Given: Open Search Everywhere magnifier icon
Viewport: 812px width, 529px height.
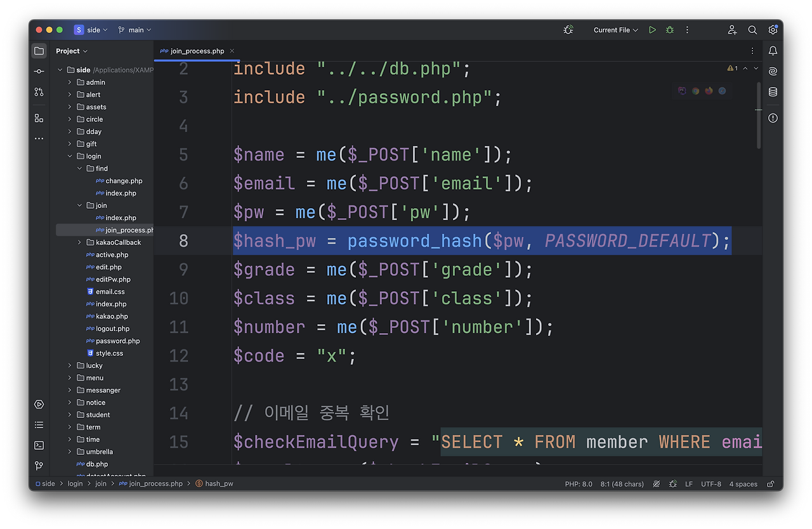Looking at the screenshot, I should [752, 30].
